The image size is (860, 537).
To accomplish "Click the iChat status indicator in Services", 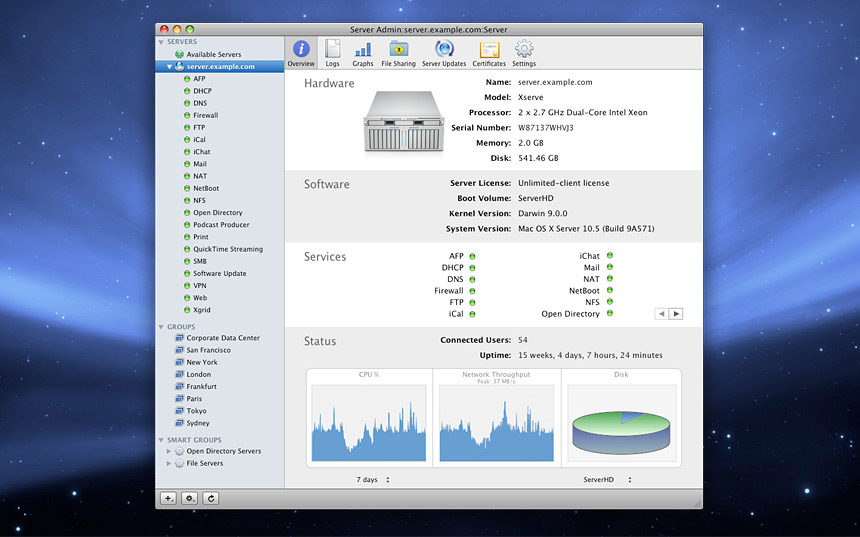I will tap(609, 256).
